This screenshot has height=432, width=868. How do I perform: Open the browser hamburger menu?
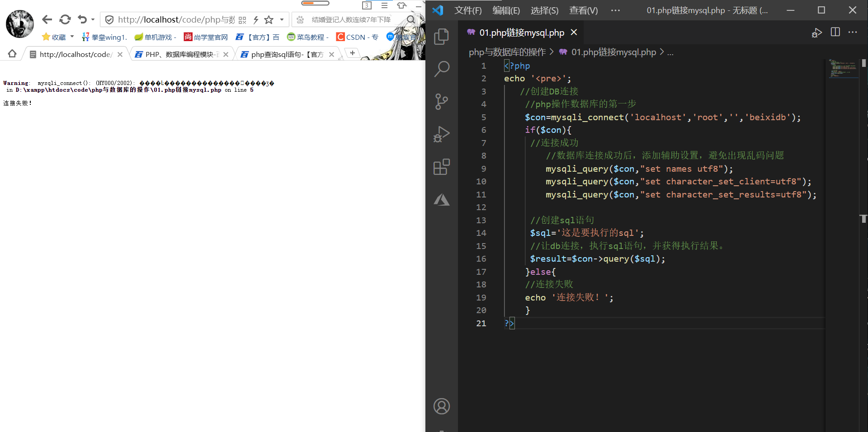384,5
